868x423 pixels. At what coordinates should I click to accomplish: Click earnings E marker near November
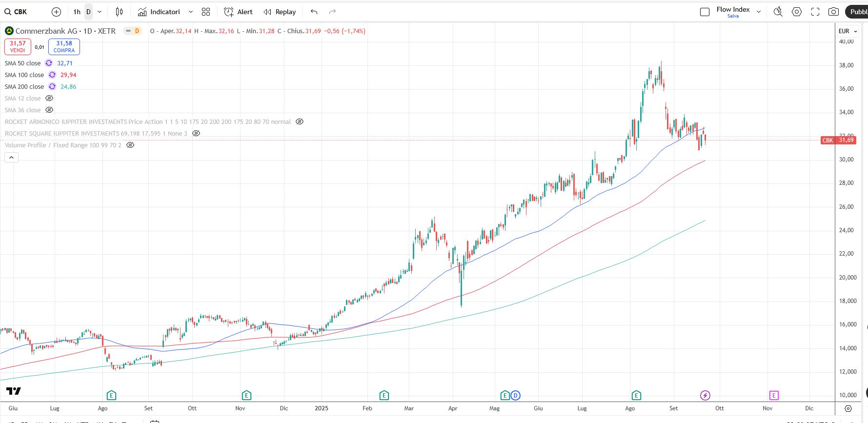coord(246,395)
